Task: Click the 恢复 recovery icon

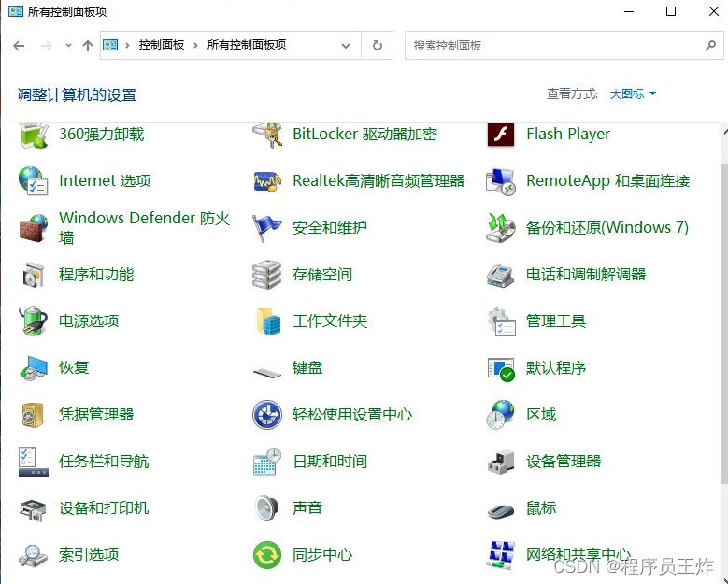Action: tap(34, 368)
